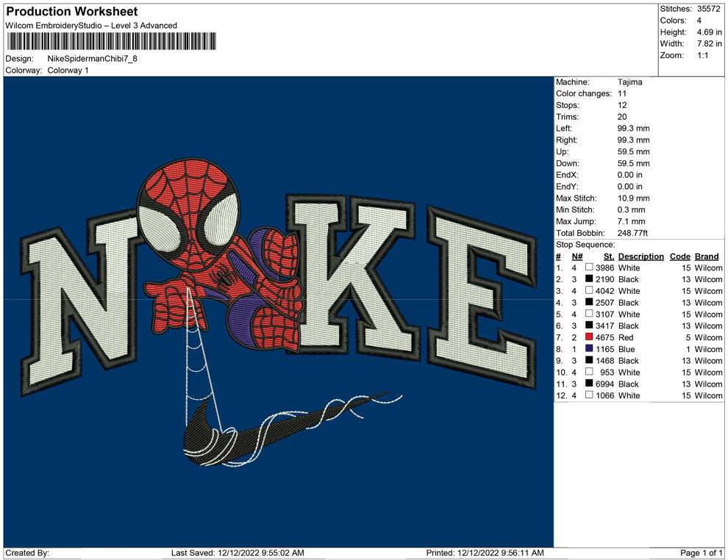Click the 'Code' column header
Viewport: 728px width, 560px height.
(679, 256)
